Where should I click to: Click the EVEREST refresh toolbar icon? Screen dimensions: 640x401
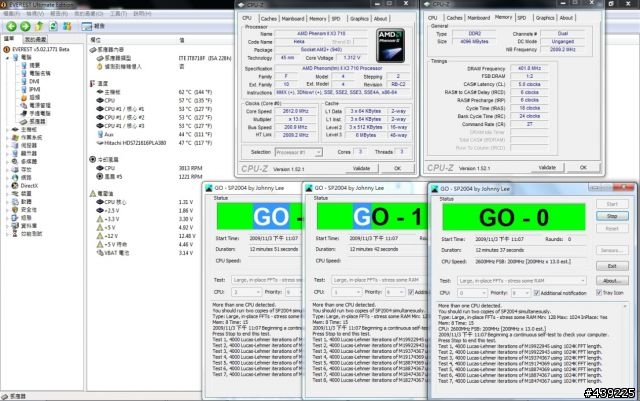pyautogui.click(x=53, y=27)
